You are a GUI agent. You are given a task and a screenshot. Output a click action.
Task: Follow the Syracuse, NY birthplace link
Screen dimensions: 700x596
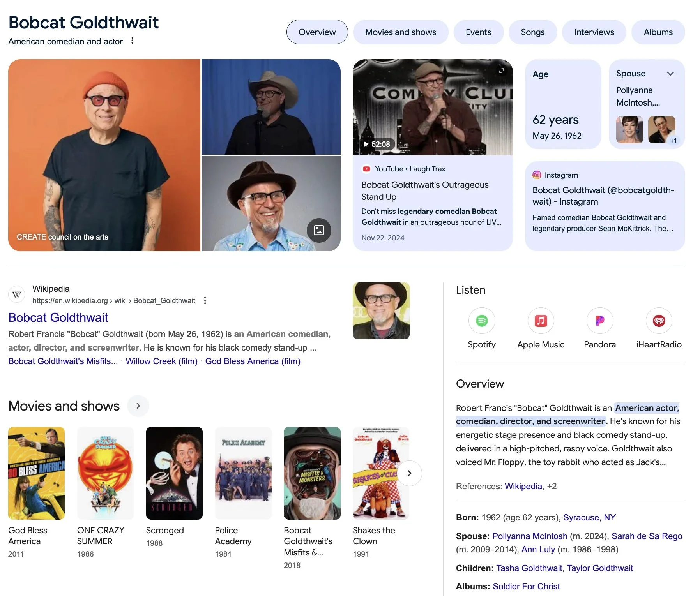point(589,517)
